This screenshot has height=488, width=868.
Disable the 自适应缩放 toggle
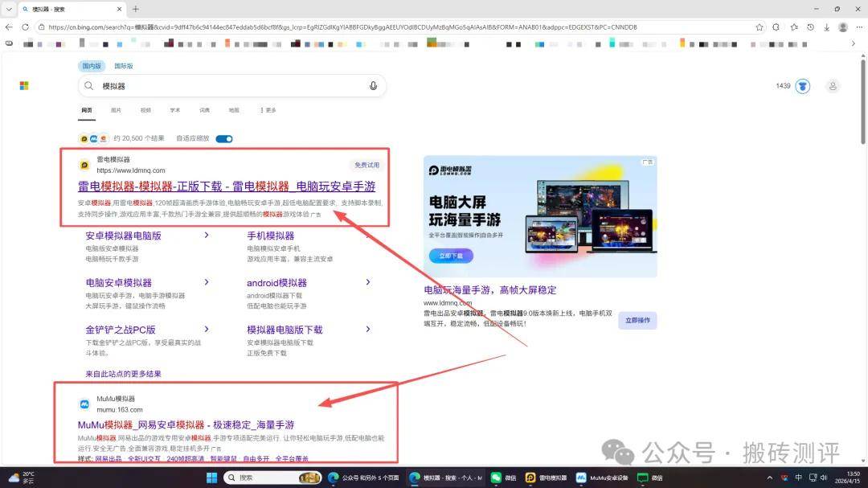224,138
